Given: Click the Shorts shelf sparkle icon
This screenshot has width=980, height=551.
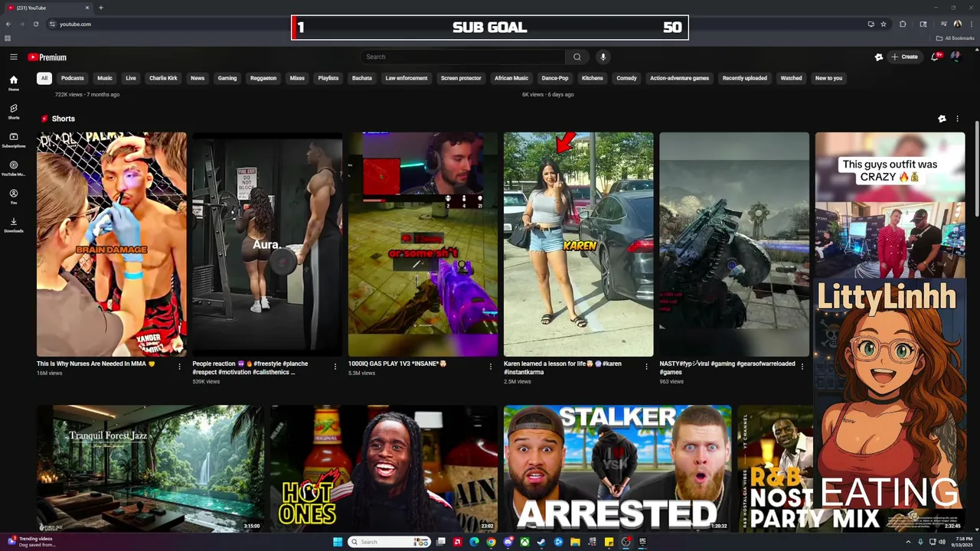Looking at the screenshot, I should 942,119.
